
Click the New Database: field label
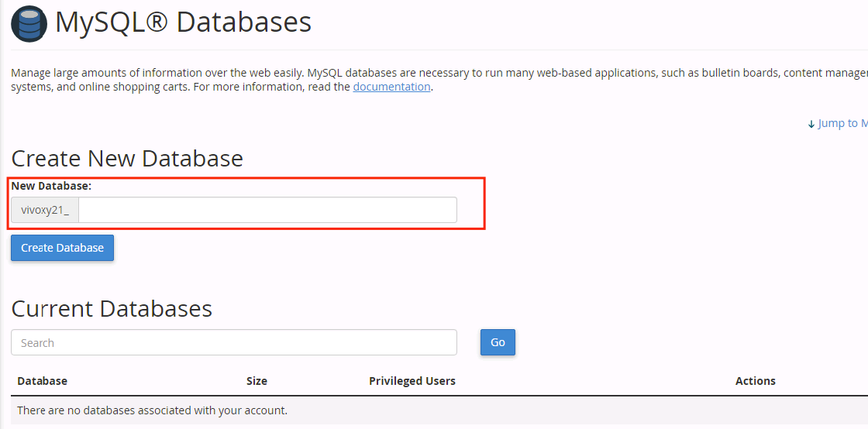(51, 187)
